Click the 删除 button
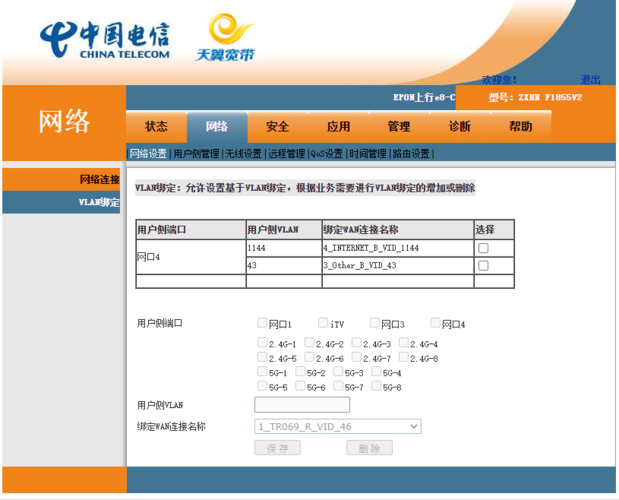Image resolution: width=619 pixels, height=500 pixels. 370,448
